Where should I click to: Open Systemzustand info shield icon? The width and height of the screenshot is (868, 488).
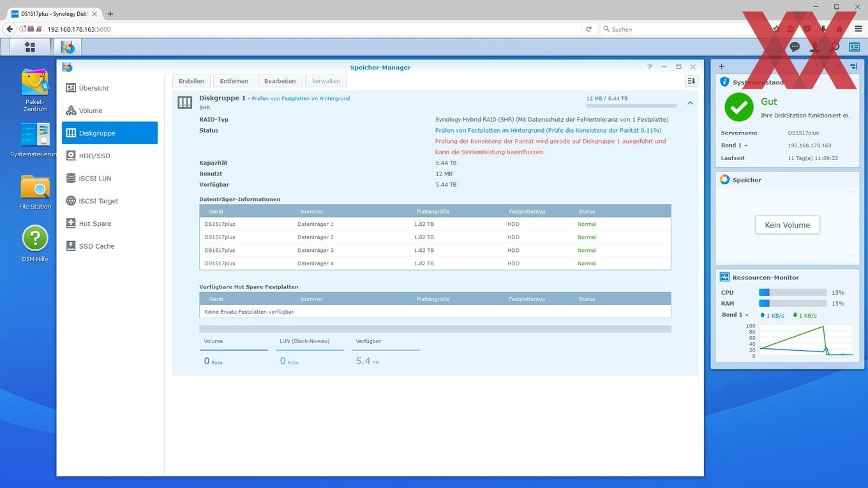pyautogui.click(x=724, y=82)
